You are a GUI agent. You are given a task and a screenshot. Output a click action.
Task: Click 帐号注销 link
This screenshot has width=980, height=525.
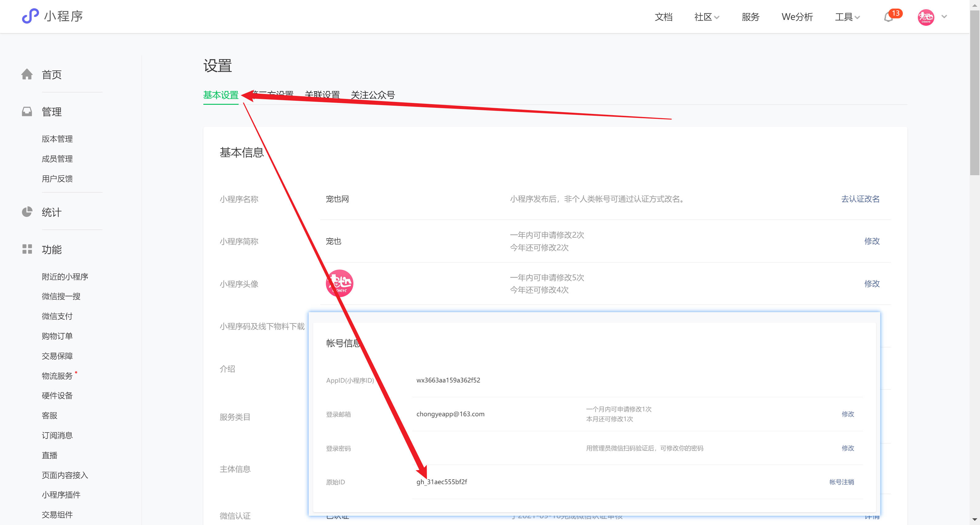(842, 482)
